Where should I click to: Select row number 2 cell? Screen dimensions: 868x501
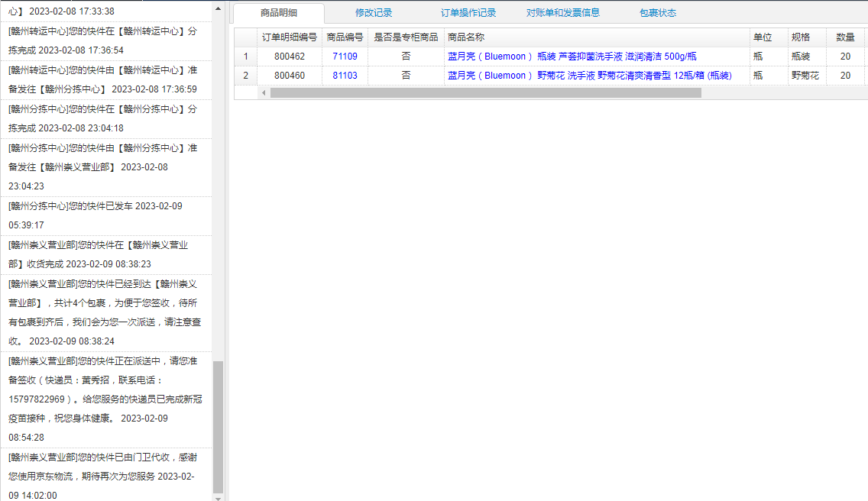point(246,76)
